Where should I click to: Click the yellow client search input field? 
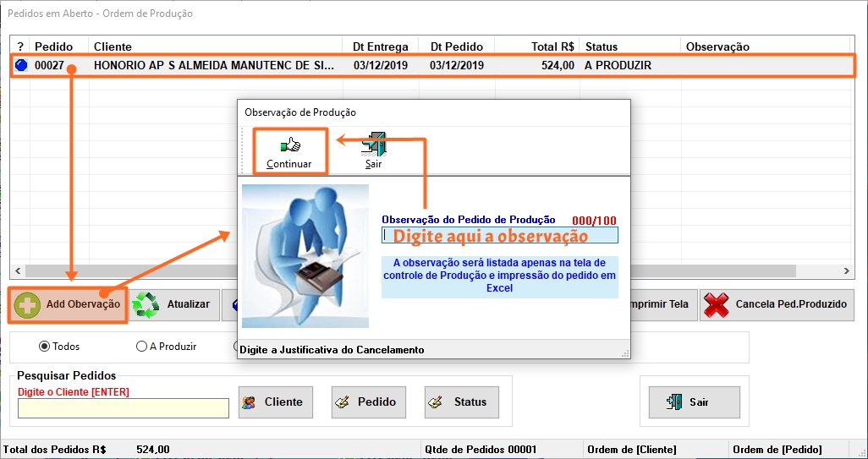[124, 408]
